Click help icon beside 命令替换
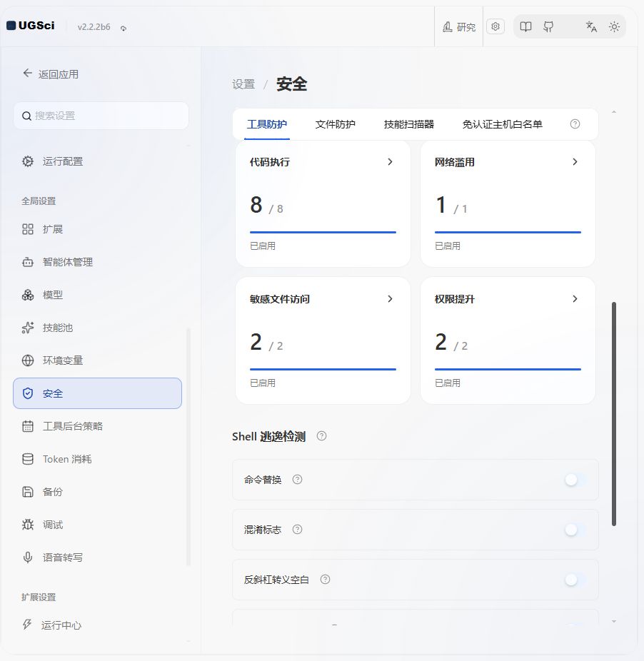 [x=297, y=479]
